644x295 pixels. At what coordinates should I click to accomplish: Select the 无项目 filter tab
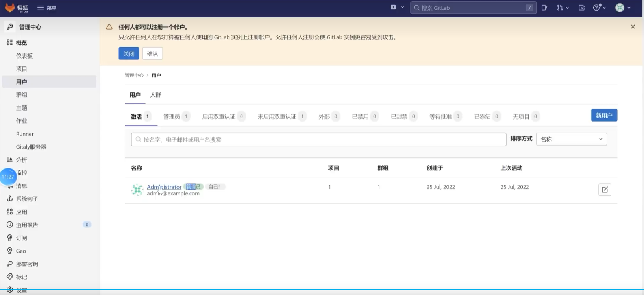pyautogui.click(x=526, y=116)
